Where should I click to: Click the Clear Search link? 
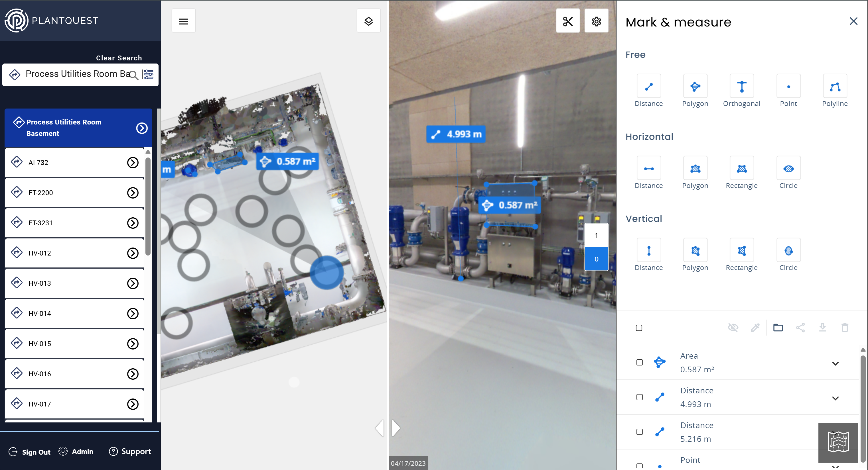tap(119, 58)
